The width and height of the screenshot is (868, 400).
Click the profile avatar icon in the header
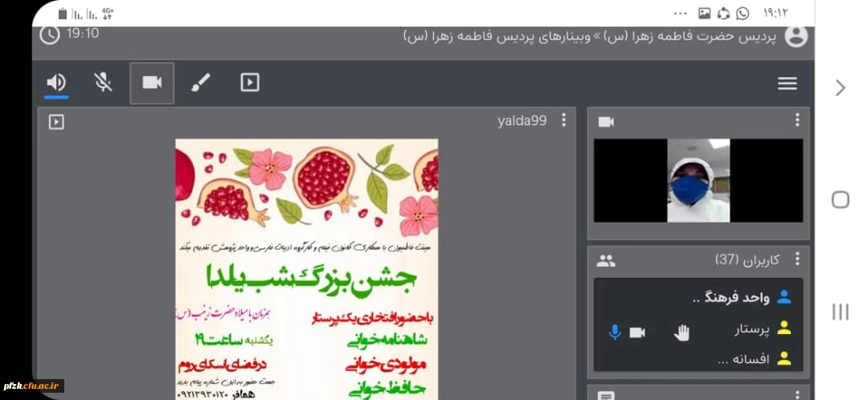[x=796, y=36]
